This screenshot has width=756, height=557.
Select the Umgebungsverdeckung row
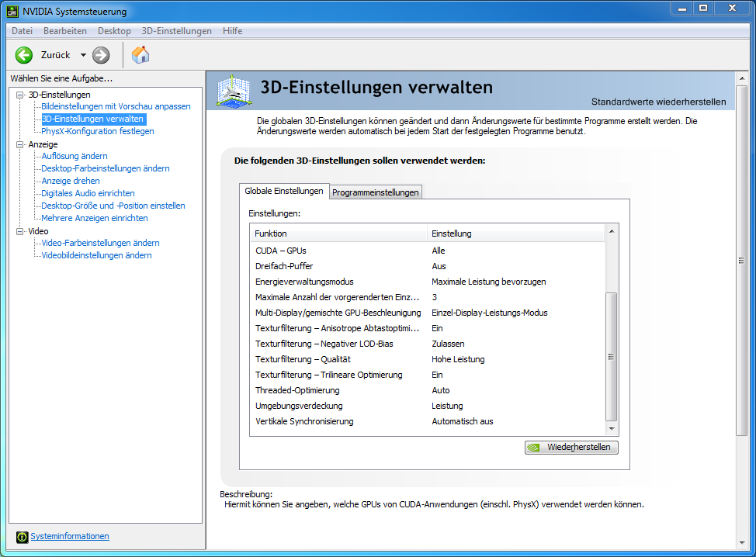click(x=428, y=406)
